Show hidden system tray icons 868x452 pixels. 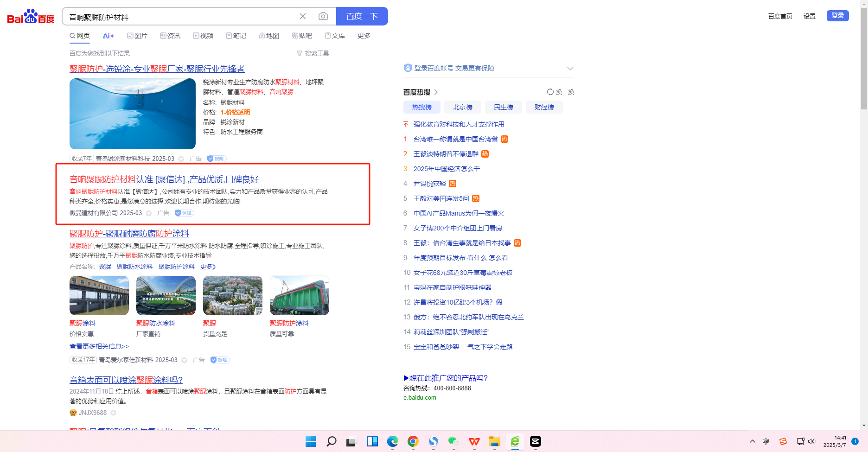click(752, 441)
